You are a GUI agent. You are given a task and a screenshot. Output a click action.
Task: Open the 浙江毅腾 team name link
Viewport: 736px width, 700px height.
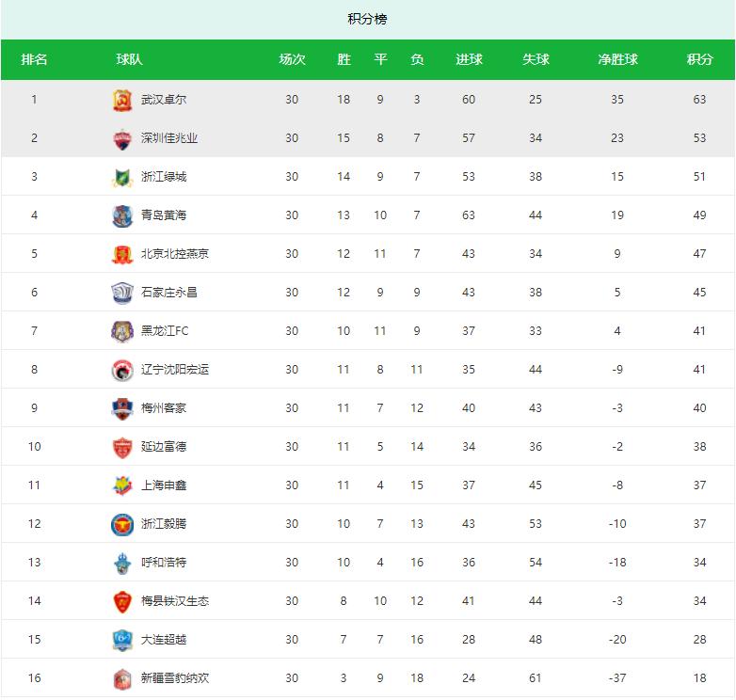164,524
